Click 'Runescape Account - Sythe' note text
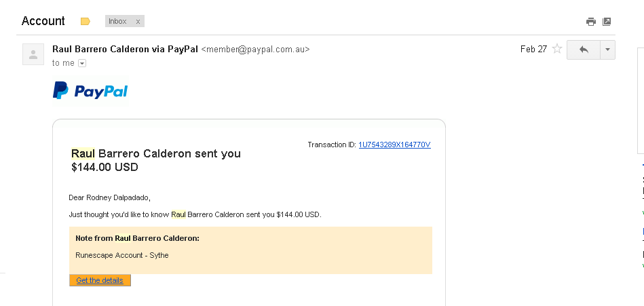The width and height of the screenshot is (644, 306). 122,255
